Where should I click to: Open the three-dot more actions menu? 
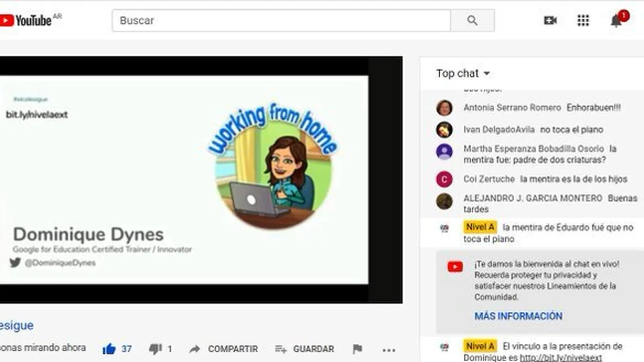click(x=388, y=350)
